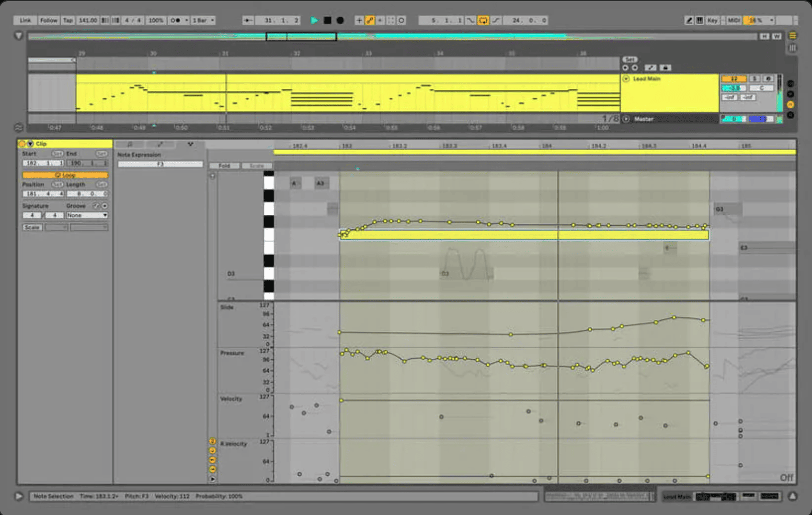
Task: Enable Key map mode
Action: pyautogui.click(x=712, y=20)
